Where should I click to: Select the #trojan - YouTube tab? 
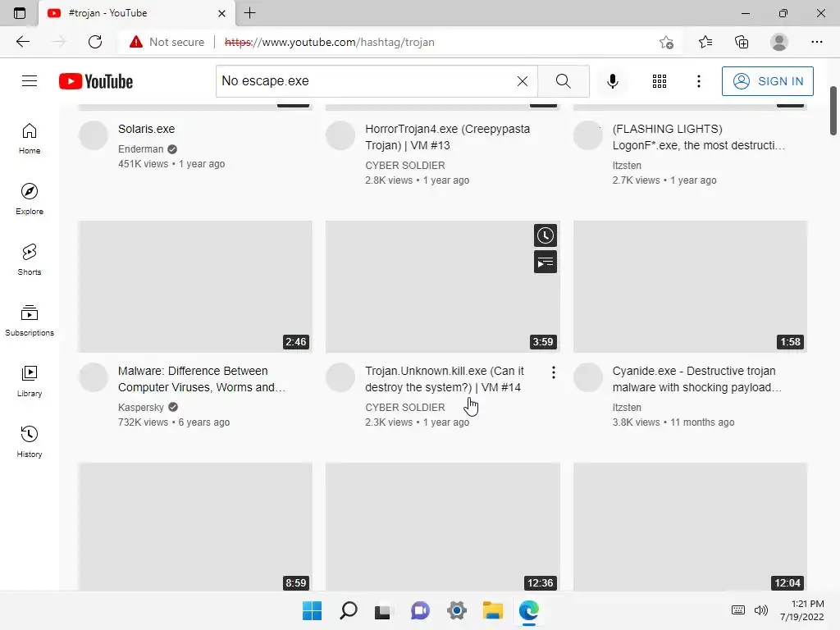(x=137, y=13)
